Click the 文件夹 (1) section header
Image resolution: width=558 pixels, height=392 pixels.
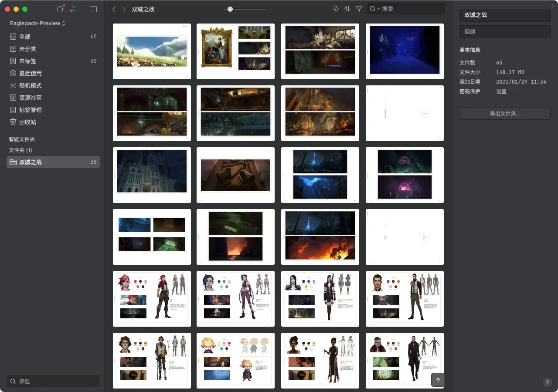(x=20, y=150)
